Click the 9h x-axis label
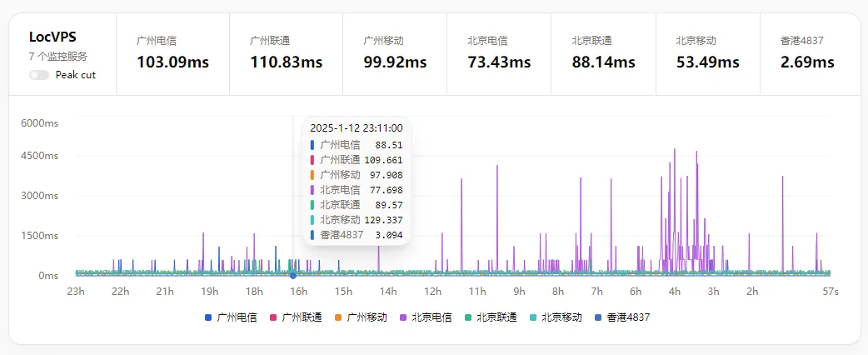The width and height of the screenshot is (868, 355). pyautogui.click(x=519, y=292)
